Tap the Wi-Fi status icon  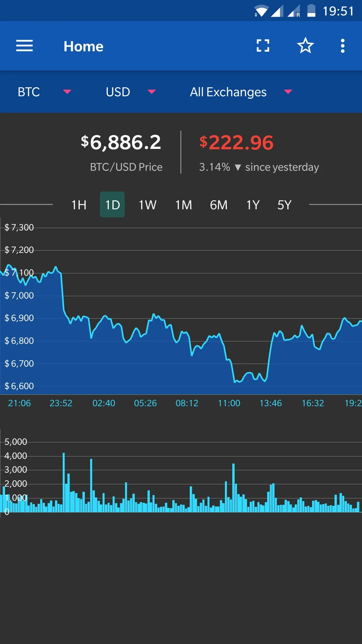point(261,11)
